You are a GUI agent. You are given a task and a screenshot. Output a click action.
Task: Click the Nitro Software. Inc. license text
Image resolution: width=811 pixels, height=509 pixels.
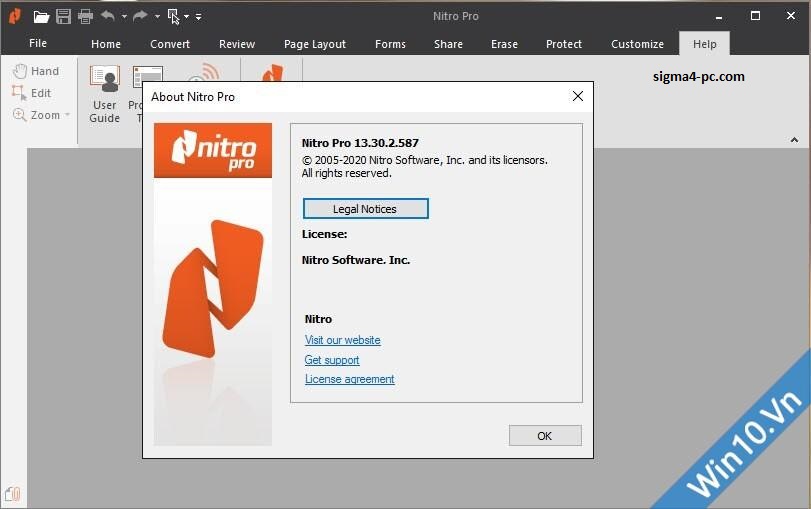pos(356,260)
